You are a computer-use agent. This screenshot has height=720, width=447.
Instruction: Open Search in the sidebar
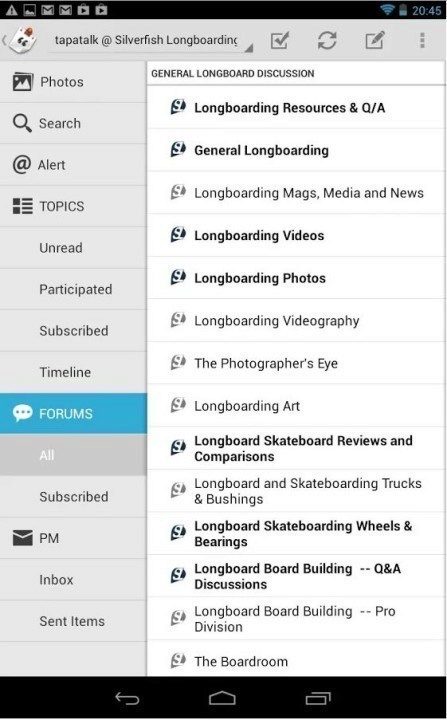click(x=74, y=123)
